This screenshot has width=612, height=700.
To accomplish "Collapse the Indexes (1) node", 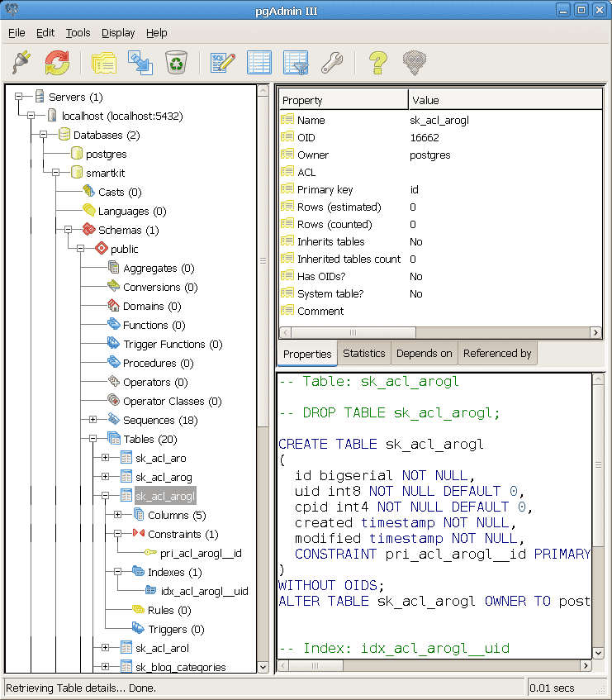I will point(118,571).
